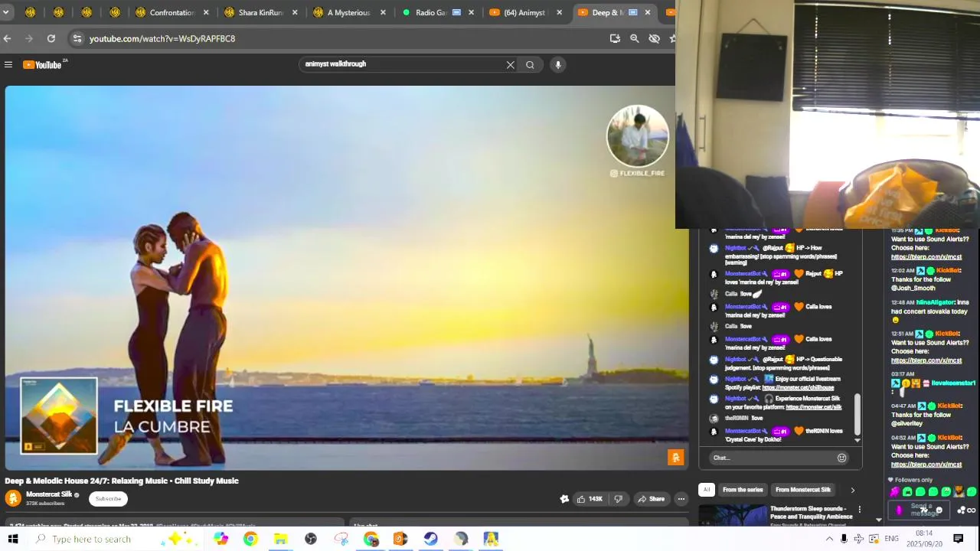The image size is (980, 551).
Task: Click the microphone icon in the system tray
Action: tap(844, 539)
